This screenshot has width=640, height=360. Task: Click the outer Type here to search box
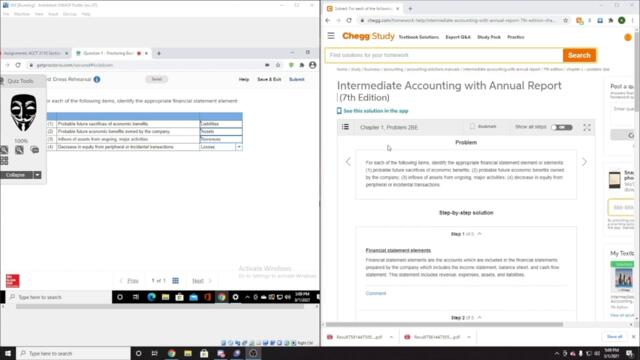pyautogui.click(x=74, y=353)
